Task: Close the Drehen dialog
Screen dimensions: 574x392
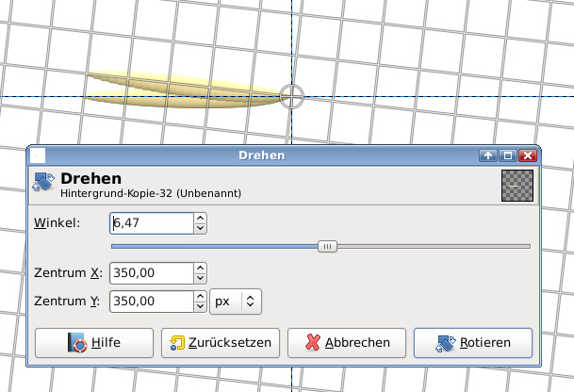Action: click(528, 155)
